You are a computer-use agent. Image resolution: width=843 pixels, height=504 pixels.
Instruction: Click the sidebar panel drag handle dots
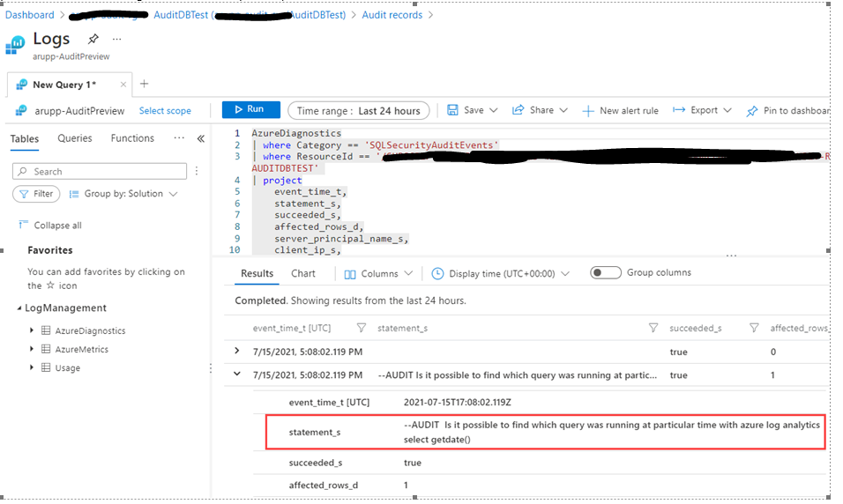pyautogui.click(x=211, y=368)
